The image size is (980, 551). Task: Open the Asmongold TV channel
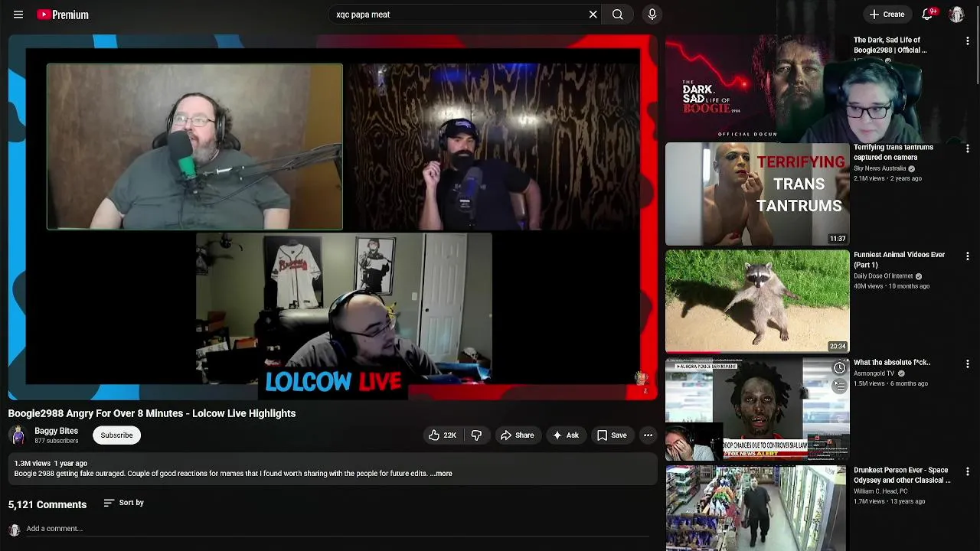click(874, 373)
